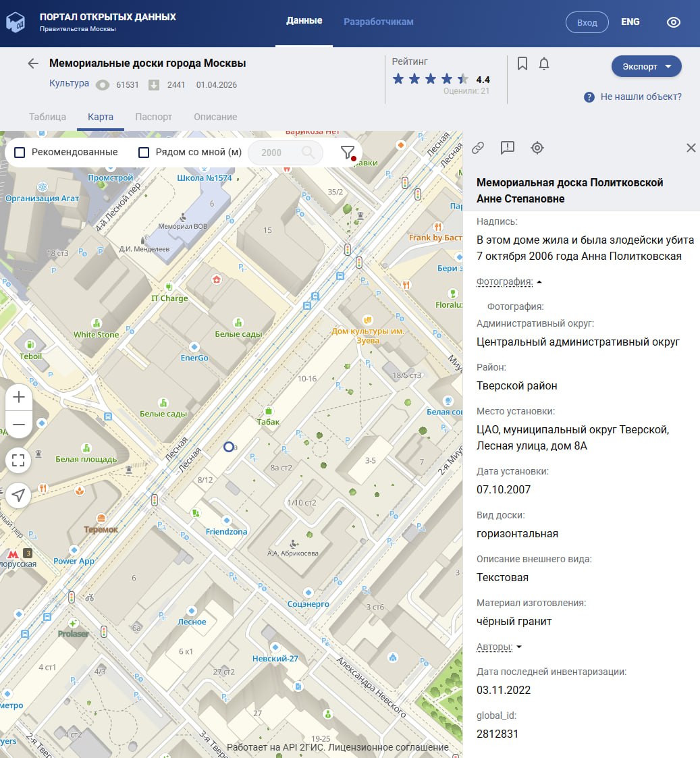Click the Школа №1574 map label
The width and height of the screenshot is (700, 758).
(x=204, y=178)
